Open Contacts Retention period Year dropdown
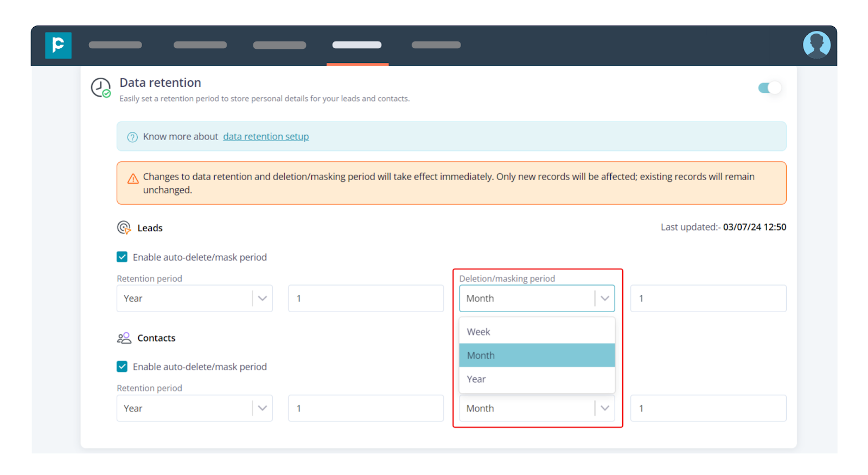Screen dimensions: 868x475 tap(195, 408)
